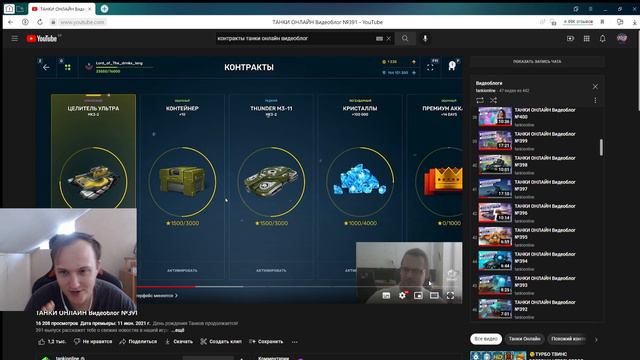Select the Танки Онлайн filter chip

(x=524, y=339)
